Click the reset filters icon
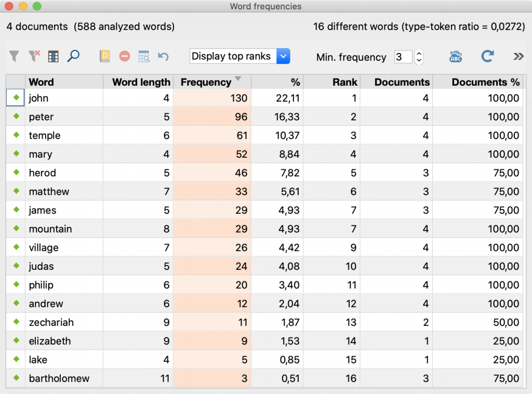 [34, 57]
